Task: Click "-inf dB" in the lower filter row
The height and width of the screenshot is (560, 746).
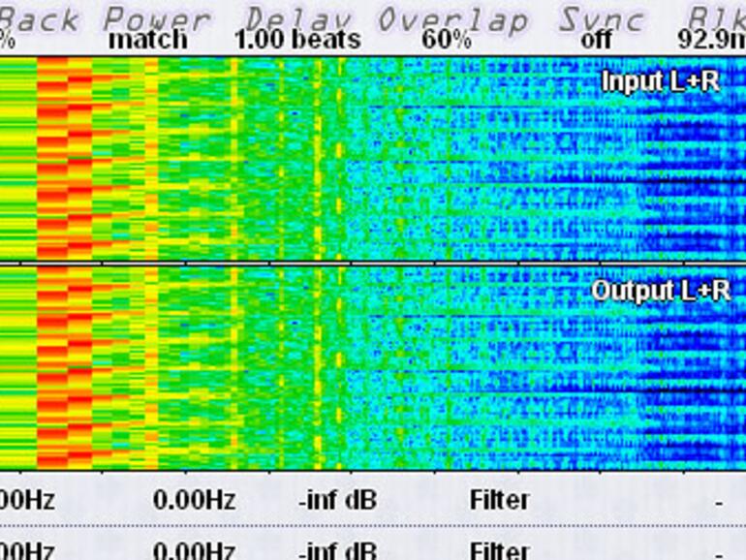Action: (338, 550)
